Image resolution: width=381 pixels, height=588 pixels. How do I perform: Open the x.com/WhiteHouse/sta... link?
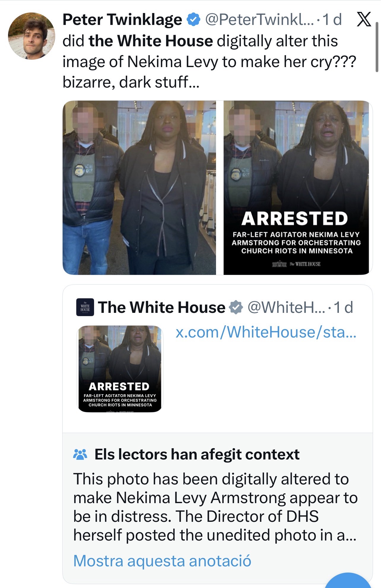[x=266, y=332]
